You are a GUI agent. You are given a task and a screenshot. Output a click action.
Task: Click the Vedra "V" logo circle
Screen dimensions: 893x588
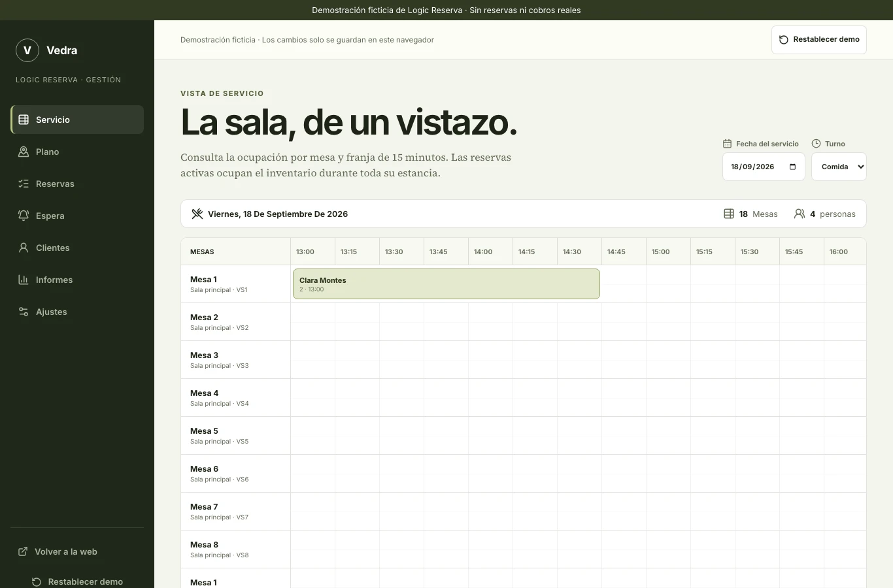(x=27, y=50)
